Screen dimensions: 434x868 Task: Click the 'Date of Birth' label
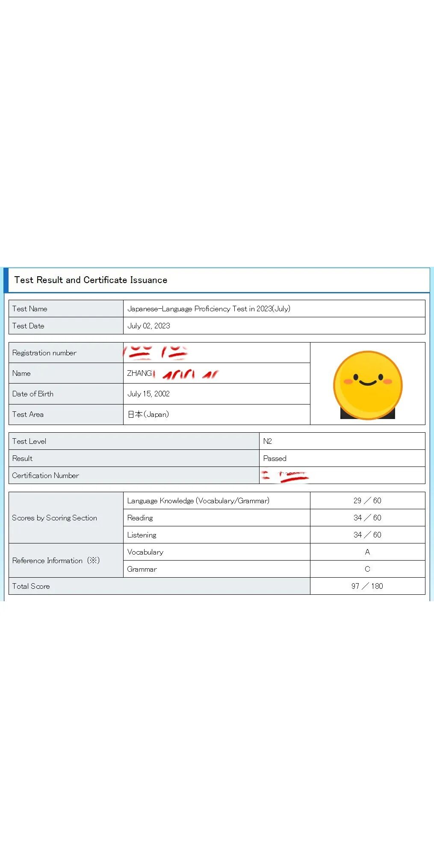click(33, 394)
